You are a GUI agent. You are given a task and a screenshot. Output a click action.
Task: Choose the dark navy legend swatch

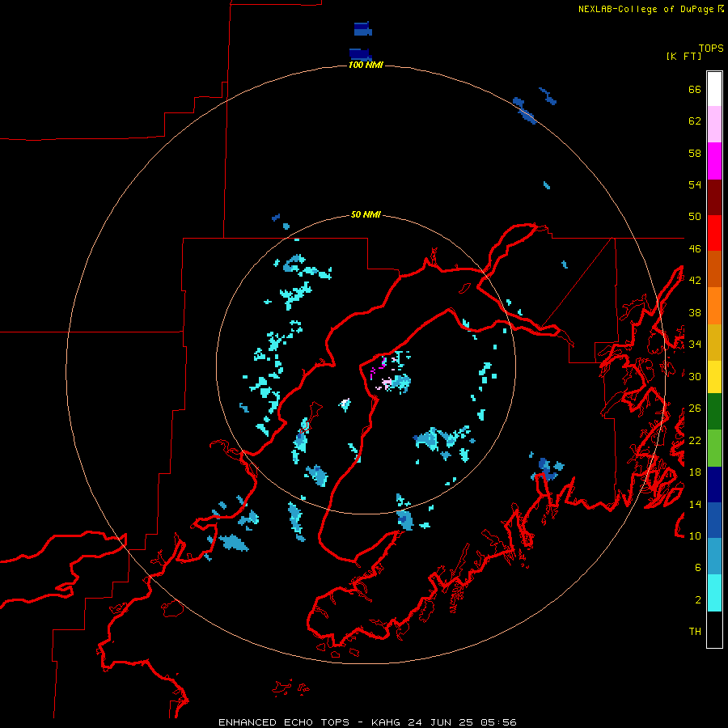(x=714, y=485)
